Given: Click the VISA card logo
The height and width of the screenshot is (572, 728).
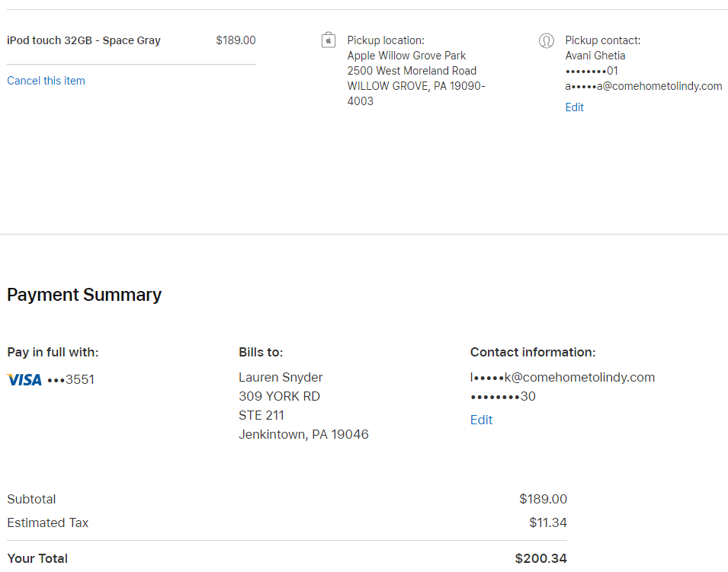Looking at the screenshot, I should (24, 379).
